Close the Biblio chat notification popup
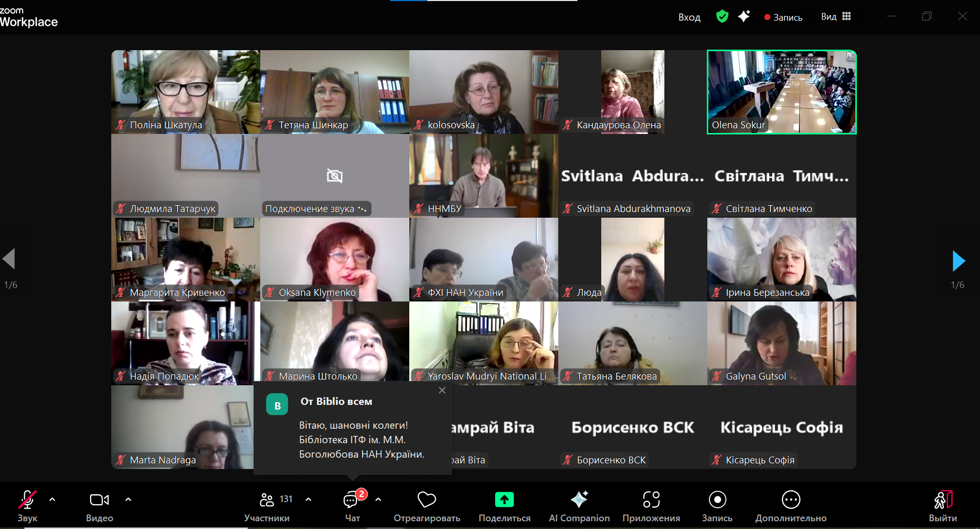This screenshot has width=980, height=529. (442, 390)
